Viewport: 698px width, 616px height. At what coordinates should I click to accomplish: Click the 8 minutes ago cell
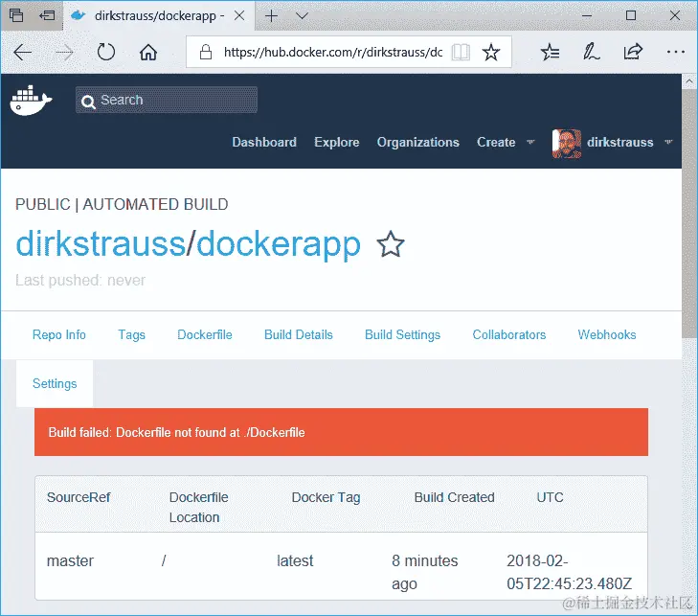tap(425, 572)
